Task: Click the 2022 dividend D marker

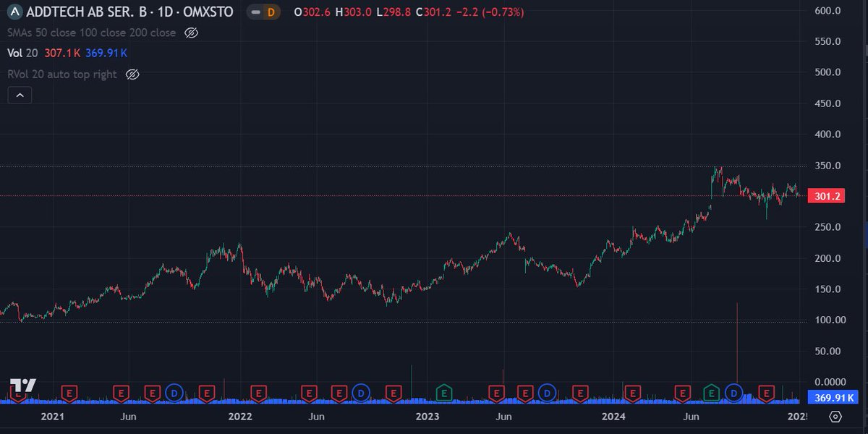Action: click(x=361, y=393)
